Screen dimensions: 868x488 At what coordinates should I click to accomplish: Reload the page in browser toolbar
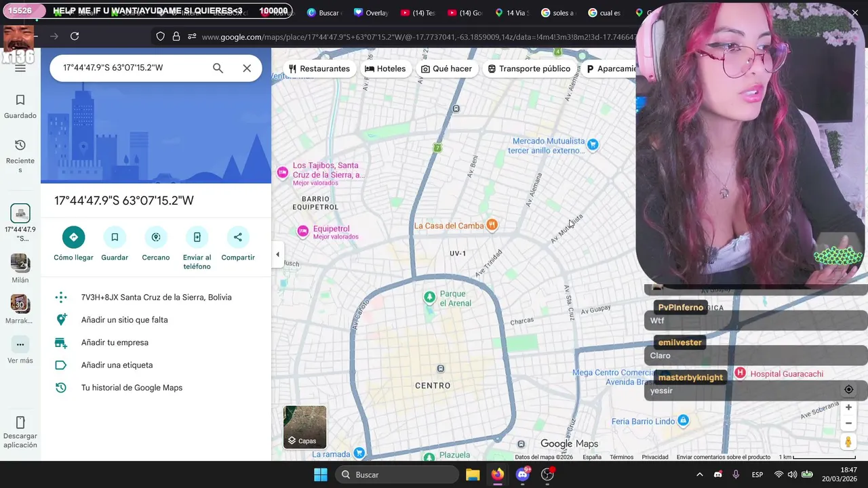click(75, 36)
